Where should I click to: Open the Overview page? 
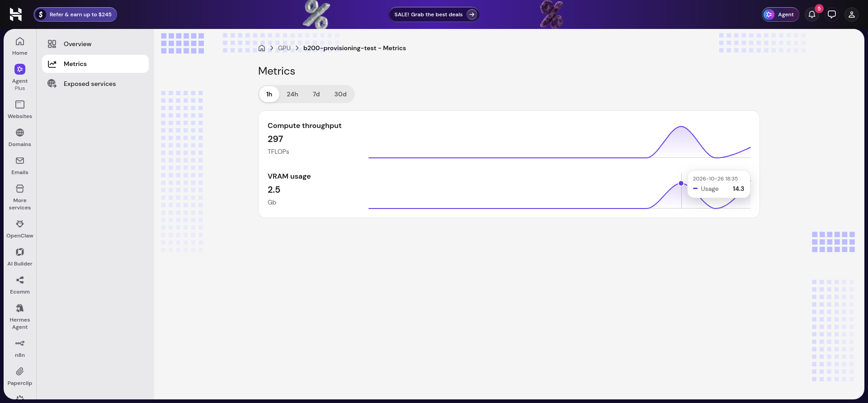[x=95, y=44]
